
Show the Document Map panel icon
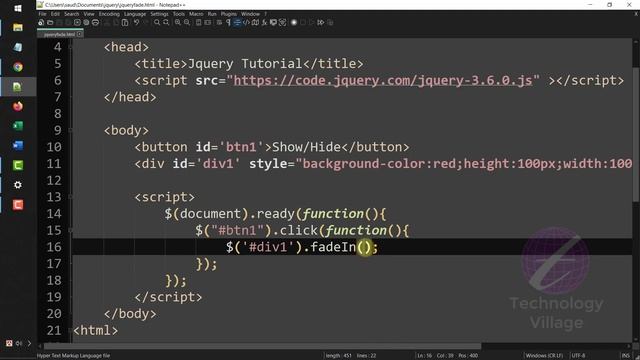(256, 22)
